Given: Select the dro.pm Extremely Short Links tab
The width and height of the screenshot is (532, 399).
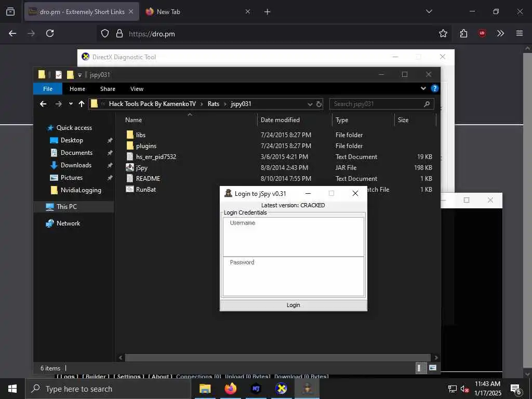Looking at the screenshot, I should pos(82,11).
